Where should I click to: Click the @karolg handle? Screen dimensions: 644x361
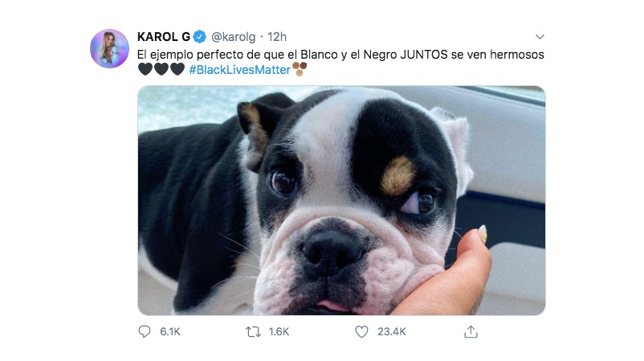[235, 37]
